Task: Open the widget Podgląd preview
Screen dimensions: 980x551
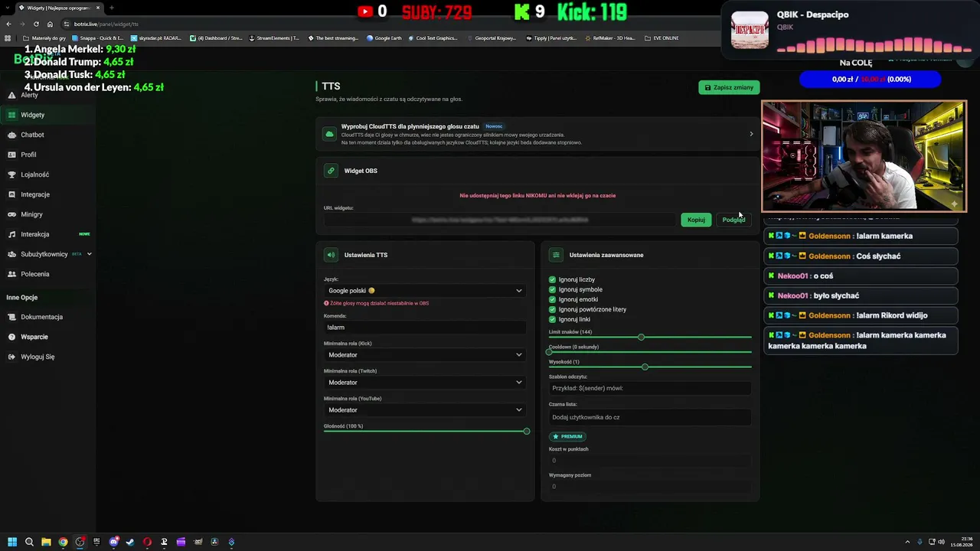Action: (733, 220)
